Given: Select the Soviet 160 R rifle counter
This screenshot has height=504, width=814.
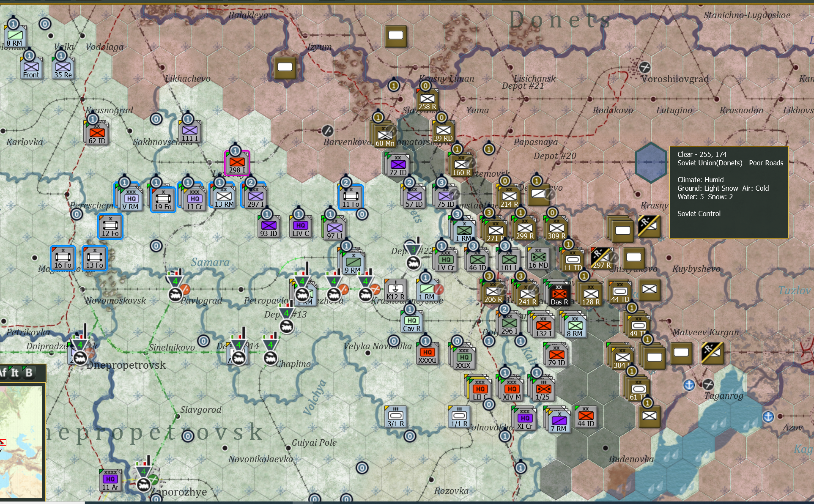Looking at the screenshot, I should 461,166.
